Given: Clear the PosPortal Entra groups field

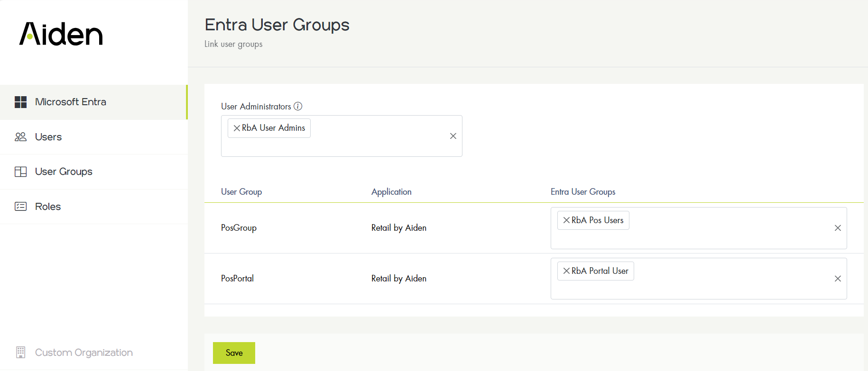Looking at the screenshot, I should tap(838, 279).
